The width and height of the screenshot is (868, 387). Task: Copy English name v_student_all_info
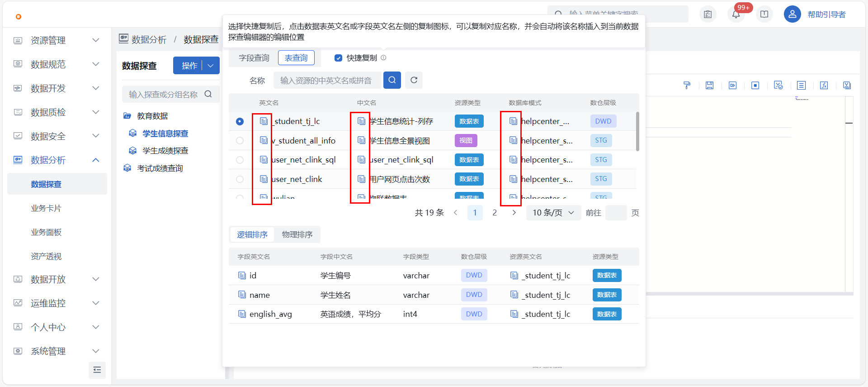coord(264,140)
